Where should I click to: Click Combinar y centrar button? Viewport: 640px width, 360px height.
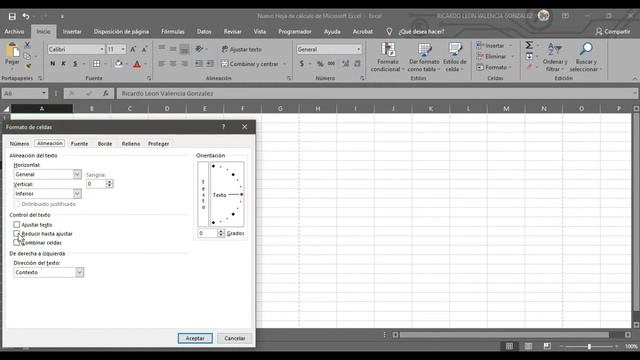click(x=250, y=64)
